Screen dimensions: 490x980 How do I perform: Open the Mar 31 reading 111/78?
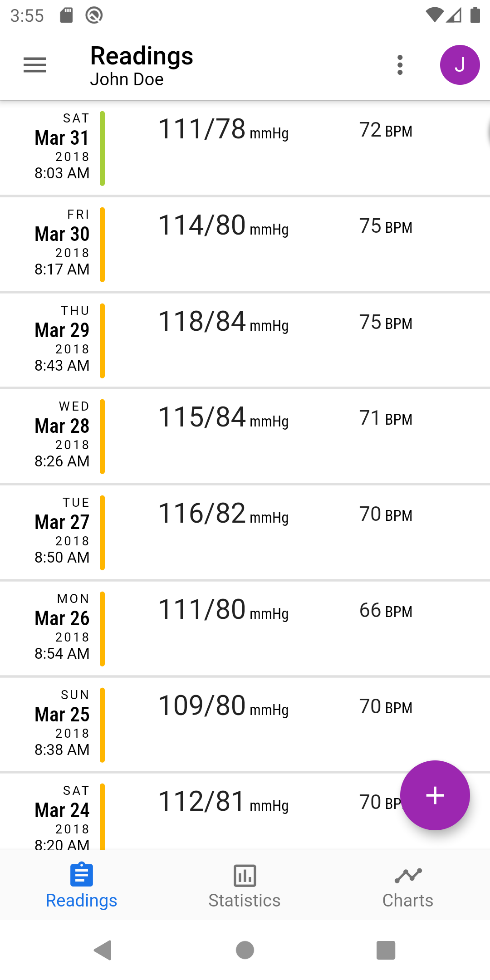pyautogui.click(x=245, y=148)
